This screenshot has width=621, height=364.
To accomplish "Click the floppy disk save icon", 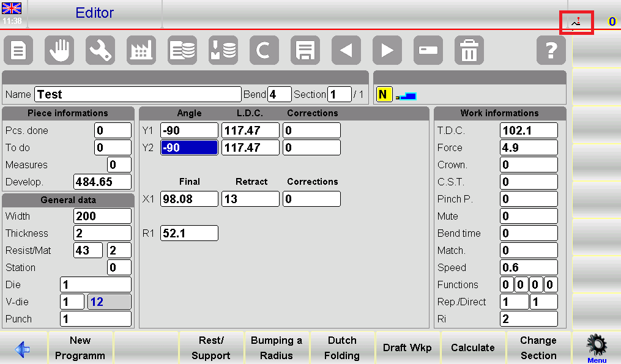I will click(x=305, y=51).
